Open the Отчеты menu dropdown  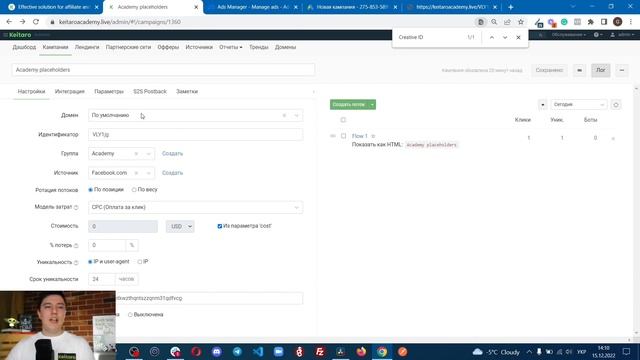231,47
